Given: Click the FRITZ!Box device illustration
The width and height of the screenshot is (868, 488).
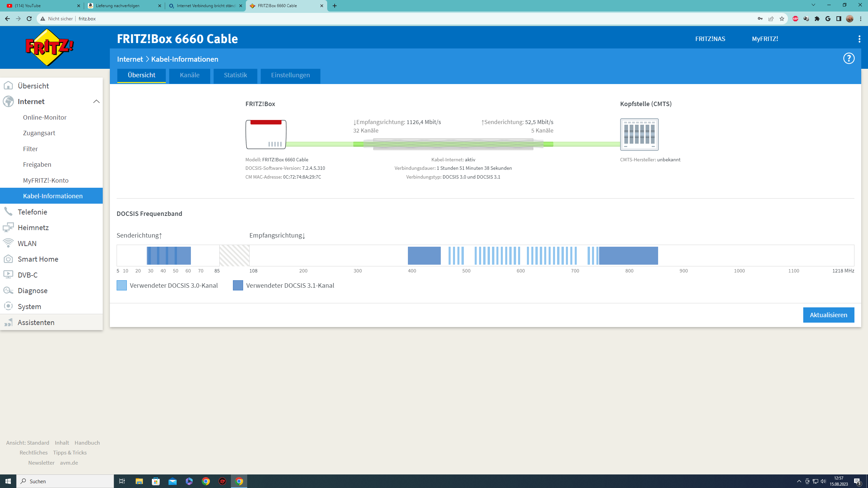Looking at the screenshot, I should coord(266,135).
